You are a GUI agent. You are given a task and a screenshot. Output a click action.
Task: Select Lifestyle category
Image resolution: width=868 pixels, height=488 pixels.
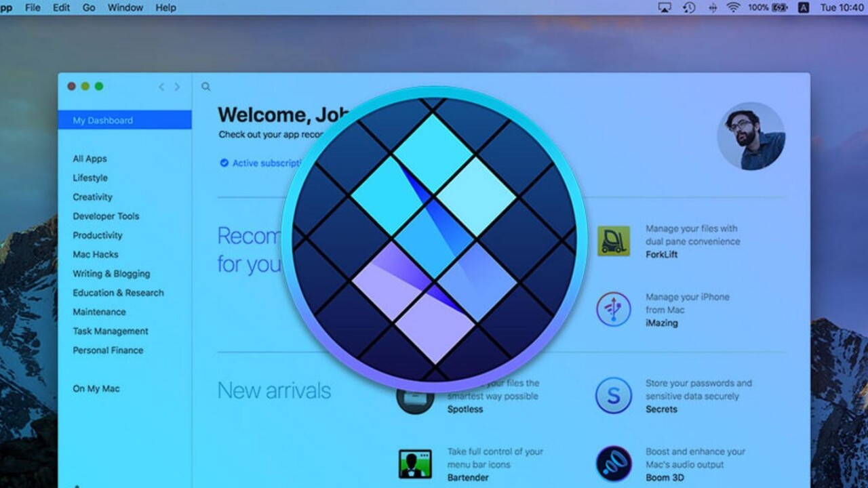point(90,178)
